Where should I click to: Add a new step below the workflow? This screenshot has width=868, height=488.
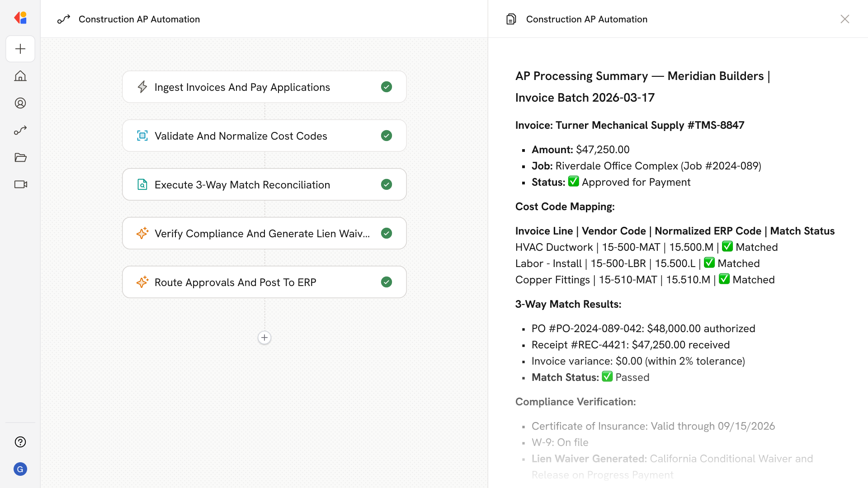[264, 338]
